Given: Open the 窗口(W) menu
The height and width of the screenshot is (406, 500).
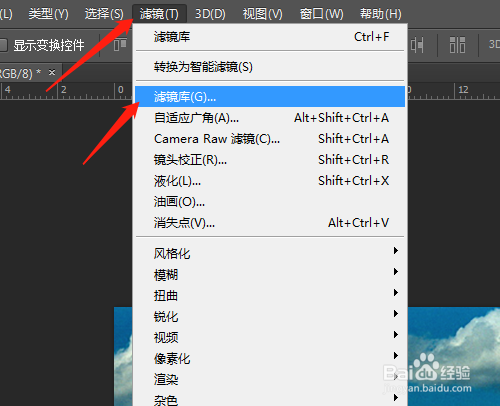Looking at the screenshot, I should click(x=321, y=14).
